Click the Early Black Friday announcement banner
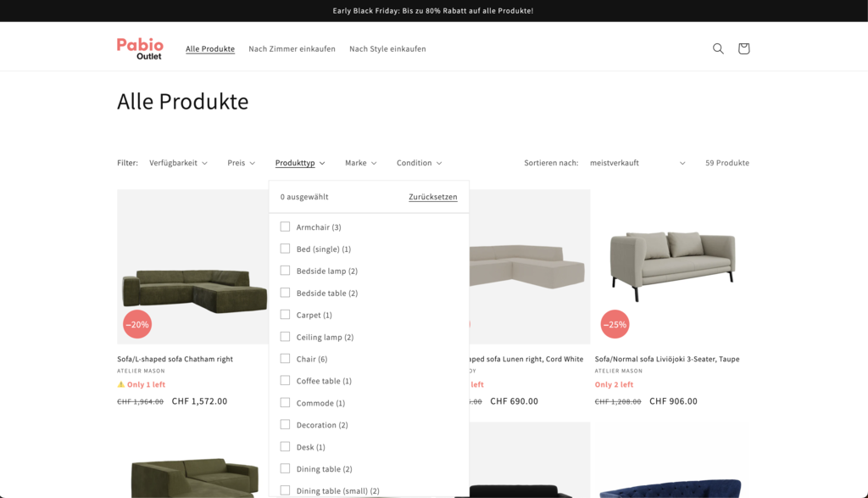The image size is (868, 498). (x=433, y=10)
